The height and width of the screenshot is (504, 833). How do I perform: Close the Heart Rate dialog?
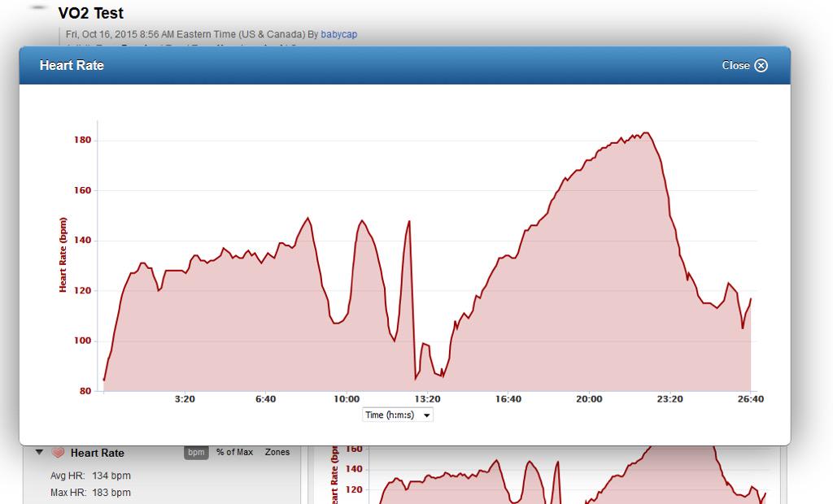(744, 65)
